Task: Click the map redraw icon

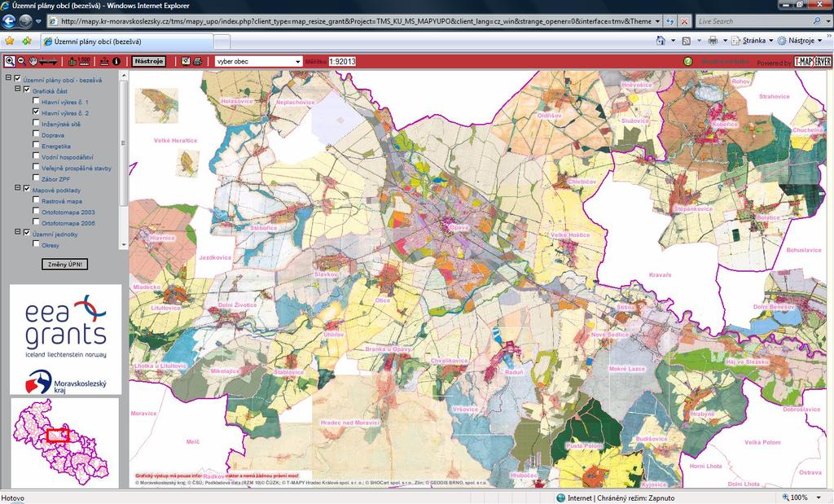Action: 186,61
